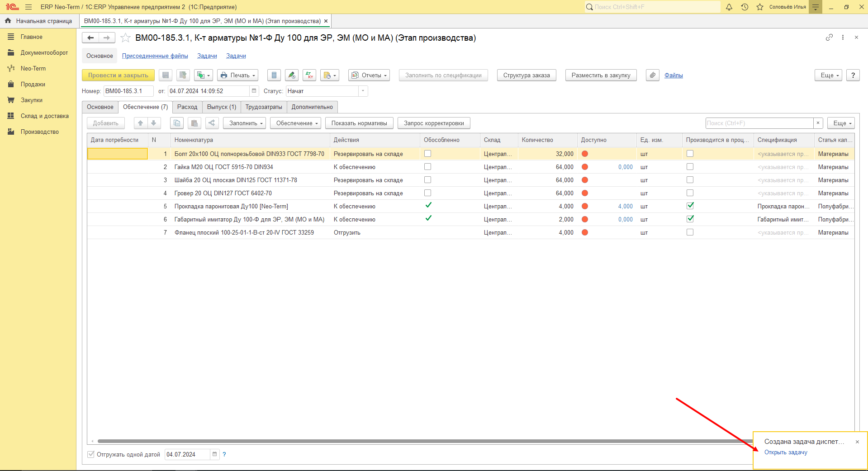Click the pencil-with-clock edit history icon
Viewport: 868px width, 471px height.
click(x=292, y=75)
